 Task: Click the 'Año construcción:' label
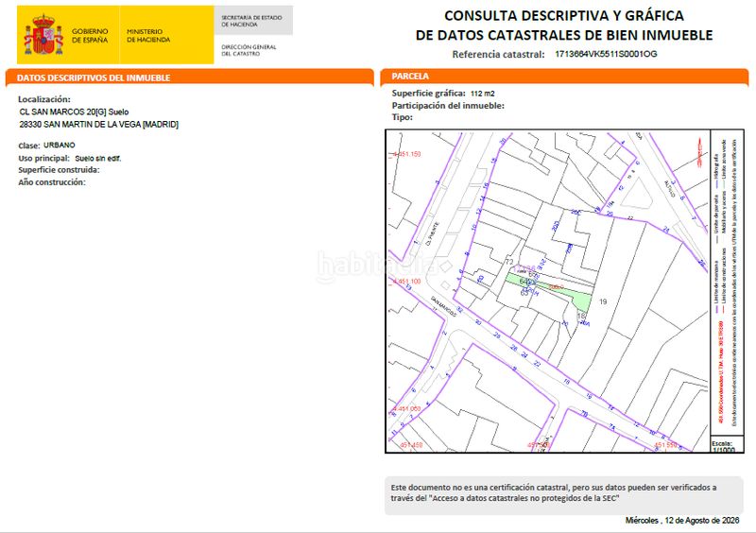tap(52, 182)
